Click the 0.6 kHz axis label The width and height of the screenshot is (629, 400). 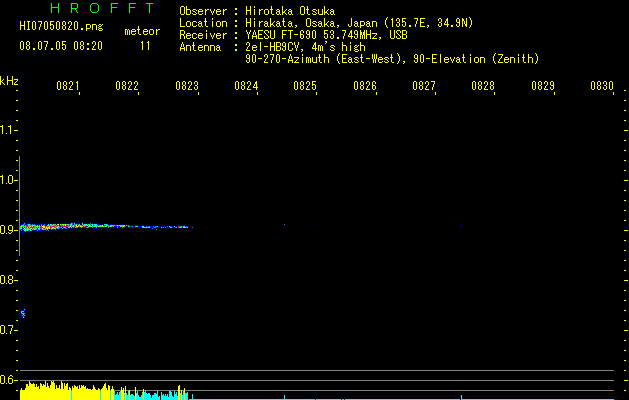pos(8,380)
